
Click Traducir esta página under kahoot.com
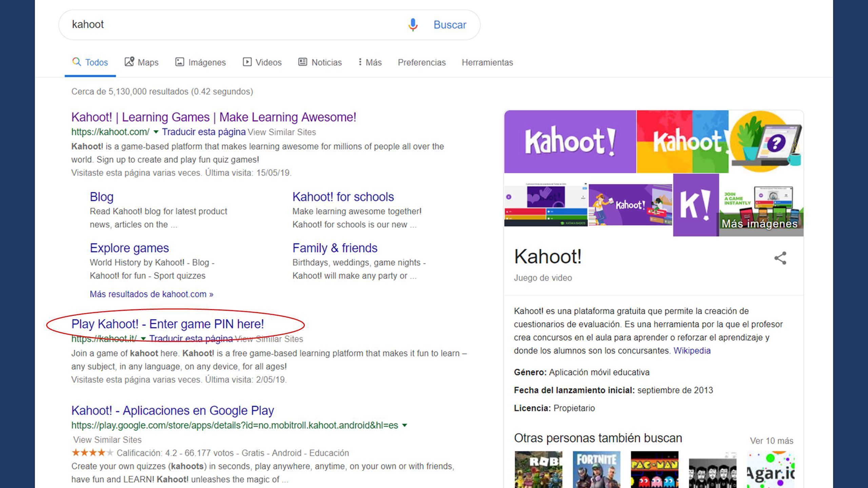[203, 132]
